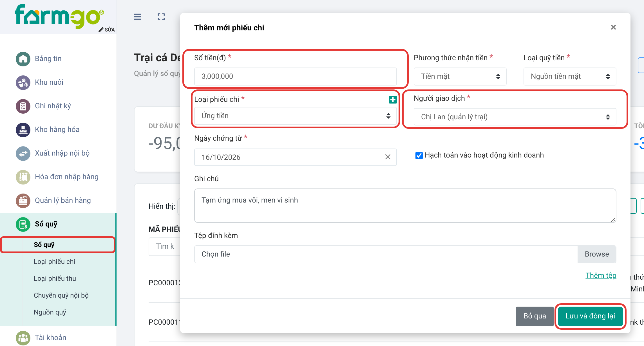Click the Hóa đơn nhập hàng icon
This screenshot has width=644, height=346.
[23, 177]
